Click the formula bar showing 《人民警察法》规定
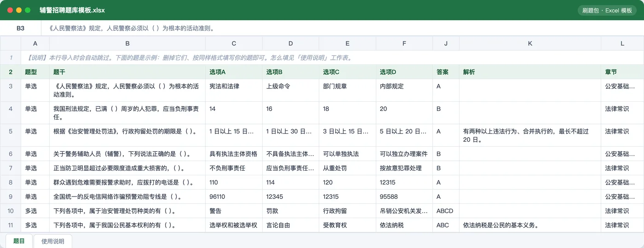Screen dimensions: 644x248 (342, 28)
